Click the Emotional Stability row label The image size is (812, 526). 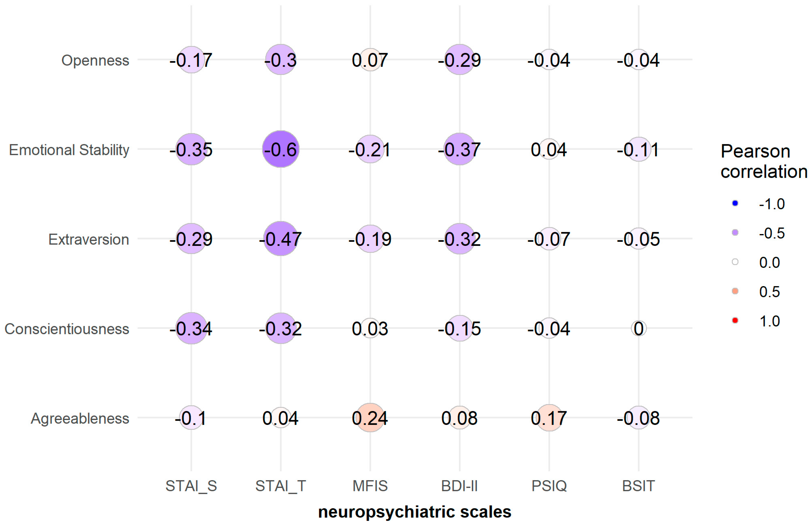pyautogui.click(x=69, y=150)
